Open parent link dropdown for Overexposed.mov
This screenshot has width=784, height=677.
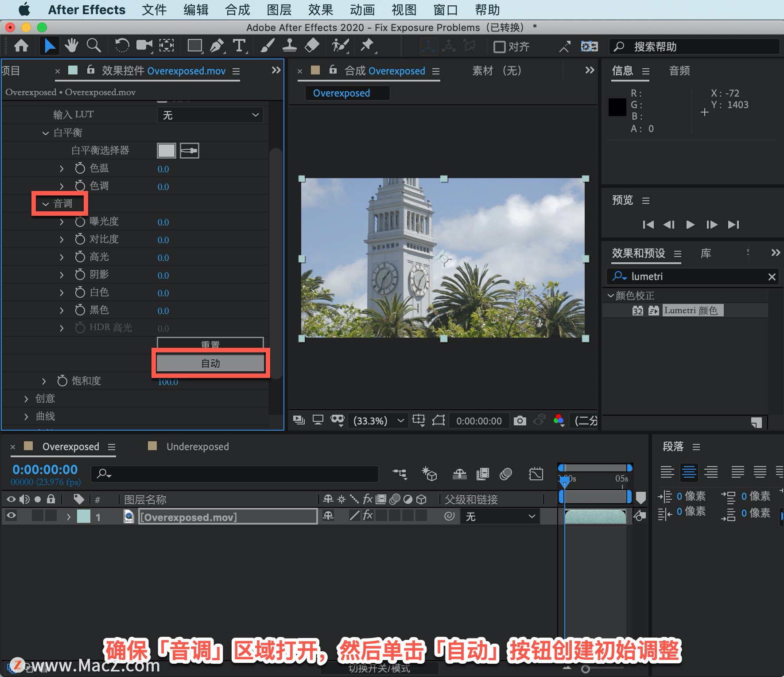pos(500,516)
